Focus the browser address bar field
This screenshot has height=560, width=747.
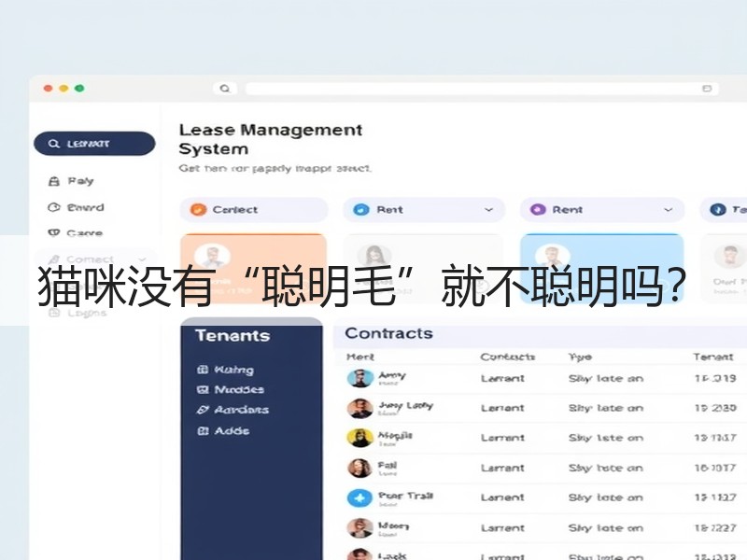tap(482, 89)
